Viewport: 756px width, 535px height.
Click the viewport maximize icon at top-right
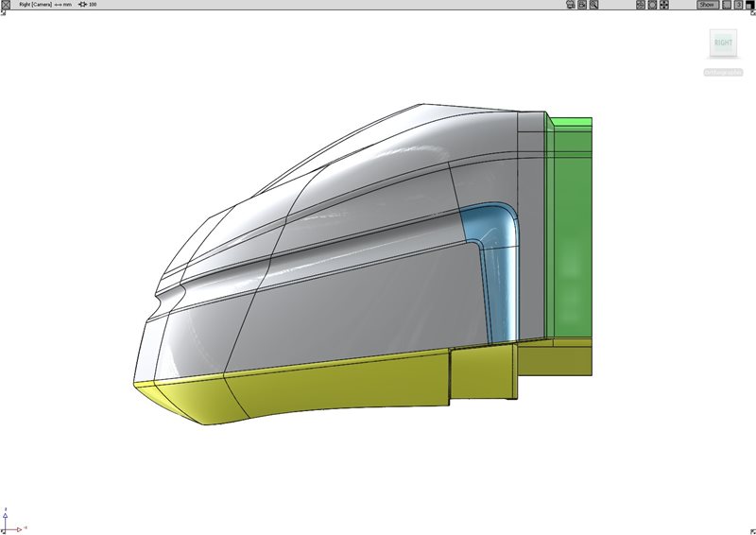[750, 5]
